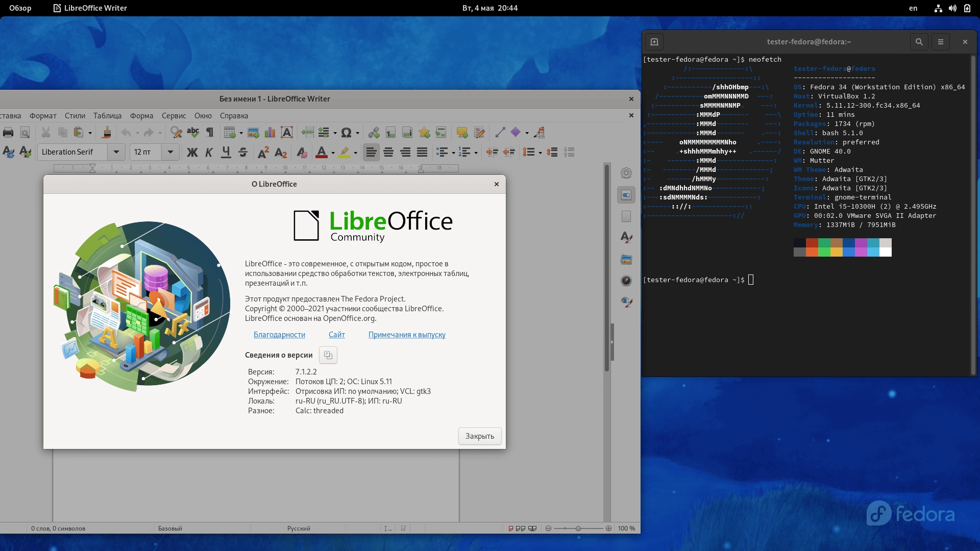Open the Примечания к выпуску link
This screenshot has width=980, height=551.
pos(407,335)
